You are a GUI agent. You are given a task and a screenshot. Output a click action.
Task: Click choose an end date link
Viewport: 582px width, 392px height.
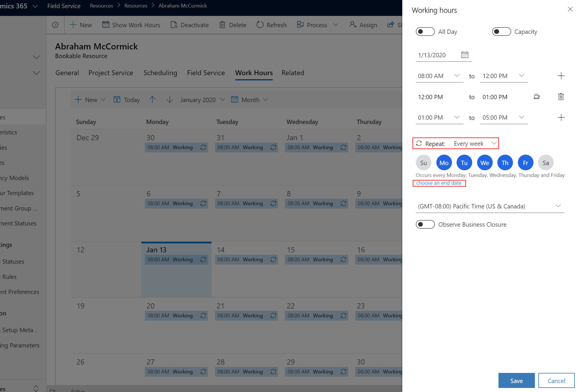[439, 183]
